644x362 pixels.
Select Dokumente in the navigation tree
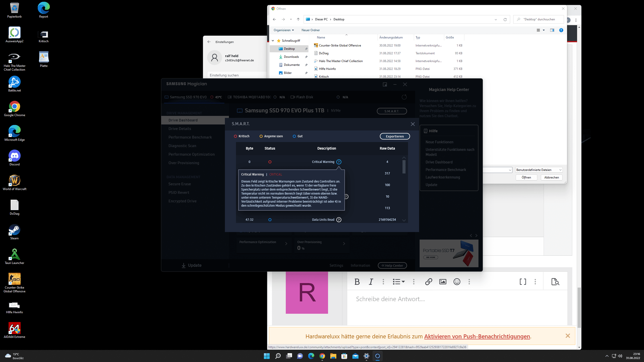tap(292, 65)
